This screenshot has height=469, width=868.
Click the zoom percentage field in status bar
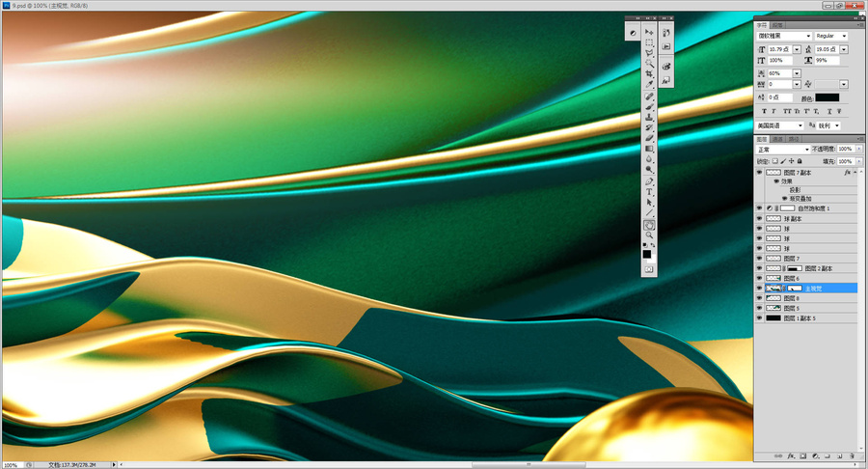pyautogui.click(x=12, y=465)
